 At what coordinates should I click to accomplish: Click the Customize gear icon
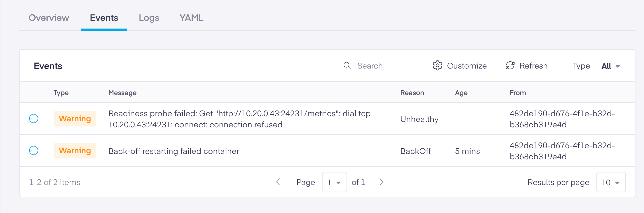[x=437, y=66]
